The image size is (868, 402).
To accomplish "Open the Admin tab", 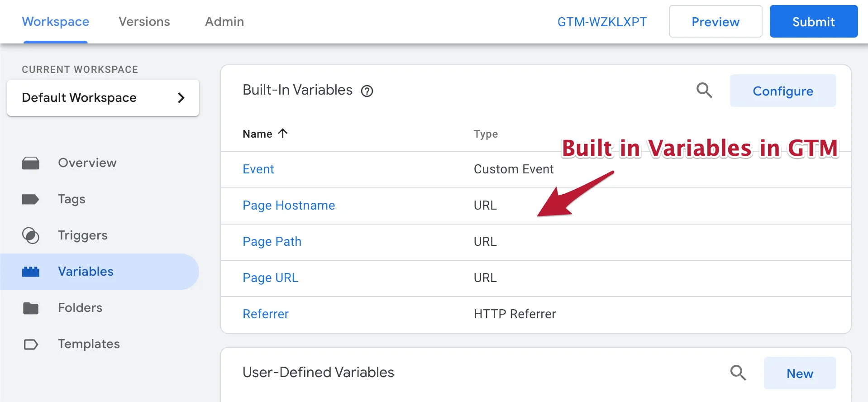I will pos(224,22).
